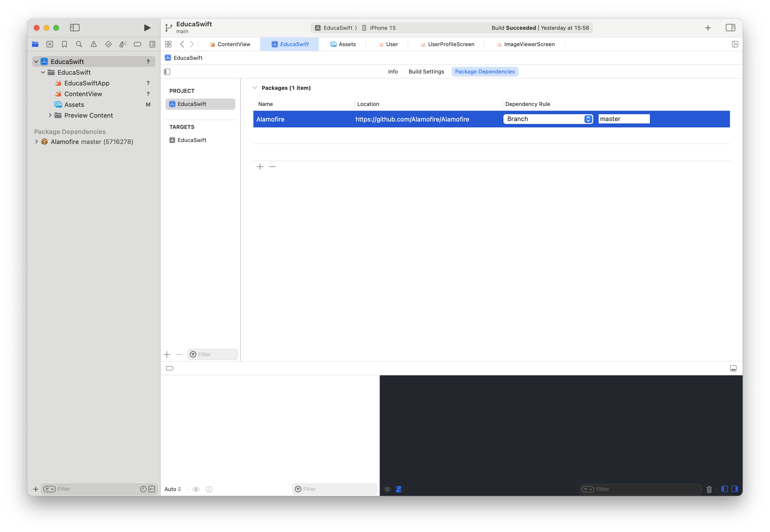Select the Package Dependencies tab
This screenshot has width=770, height=532.
pos(485,72)
